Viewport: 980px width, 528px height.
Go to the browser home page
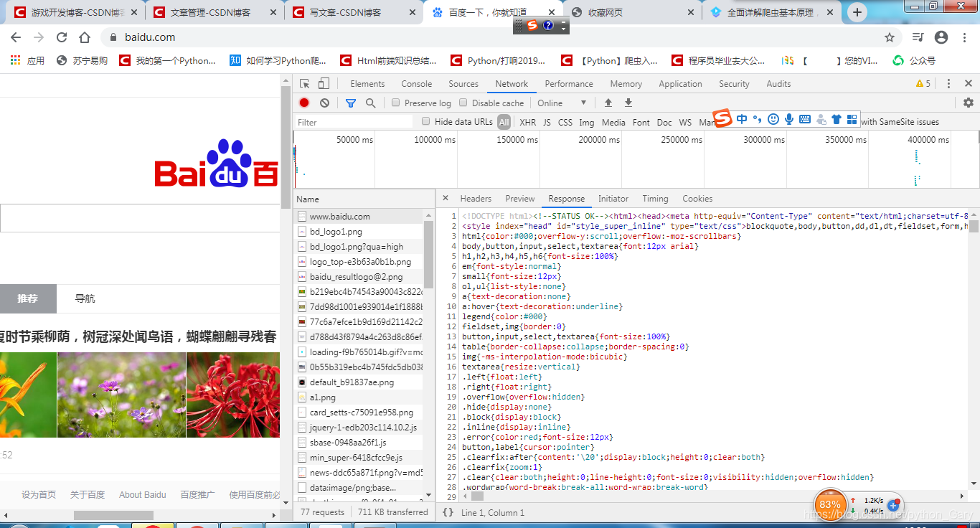coord(85,37)
